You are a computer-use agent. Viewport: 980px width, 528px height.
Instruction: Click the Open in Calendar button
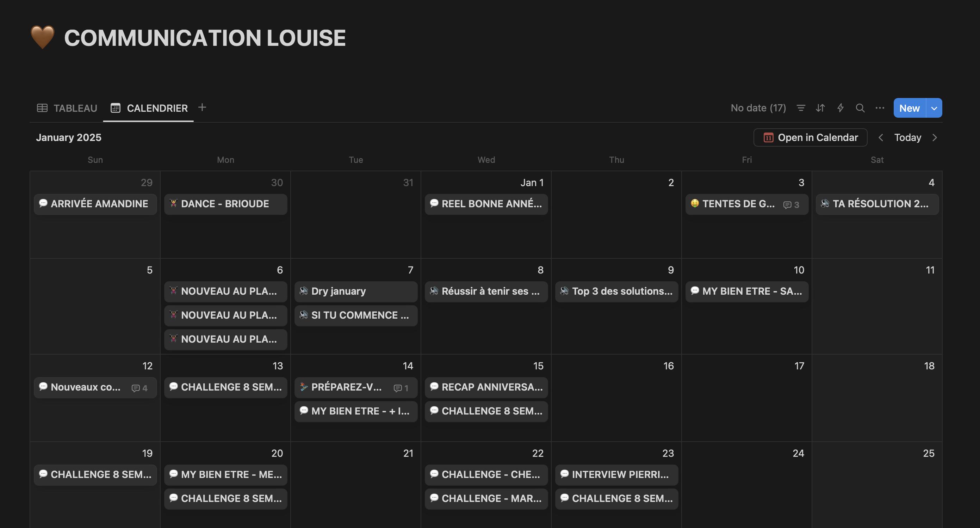click(x=810, y=137)
